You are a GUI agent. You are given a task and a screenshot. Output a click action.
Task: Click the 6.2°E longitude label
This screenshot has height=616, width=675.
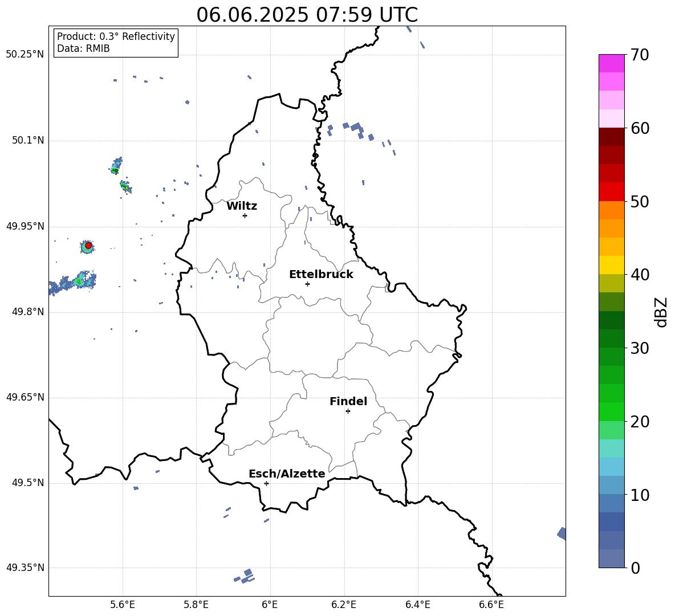tap(344, 605)
